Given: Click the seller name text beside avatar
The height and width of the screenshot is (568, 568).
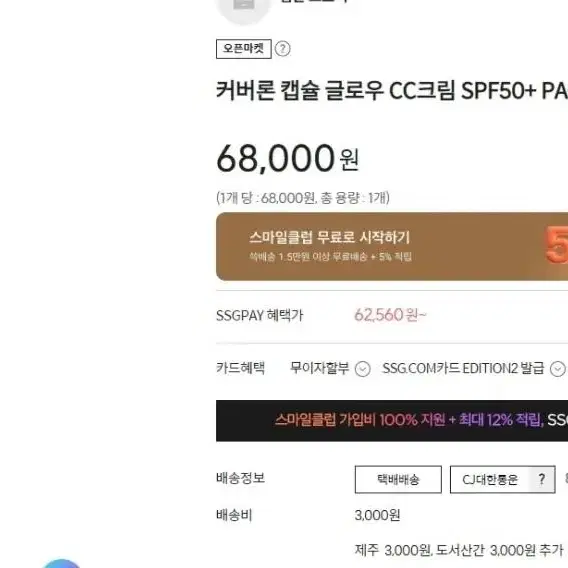Looking at the screenshot, I should point(314,1).
